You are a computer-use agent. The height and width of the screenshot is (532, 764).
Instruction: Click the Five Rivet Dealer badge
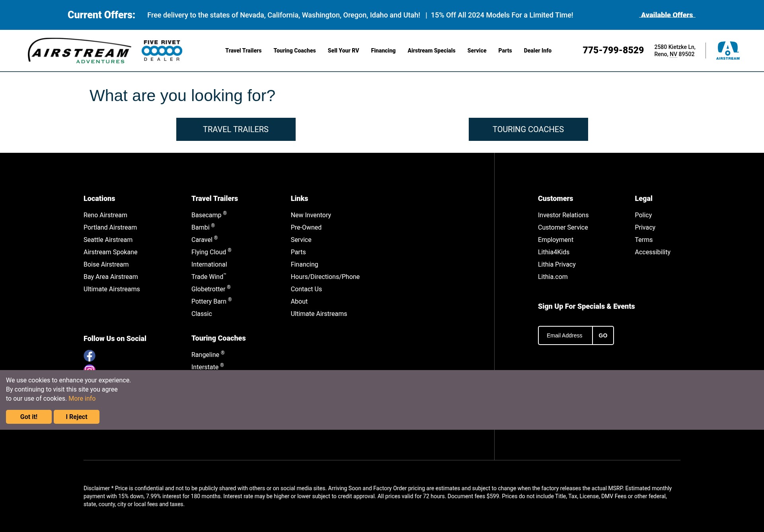[x=162, y=51]
